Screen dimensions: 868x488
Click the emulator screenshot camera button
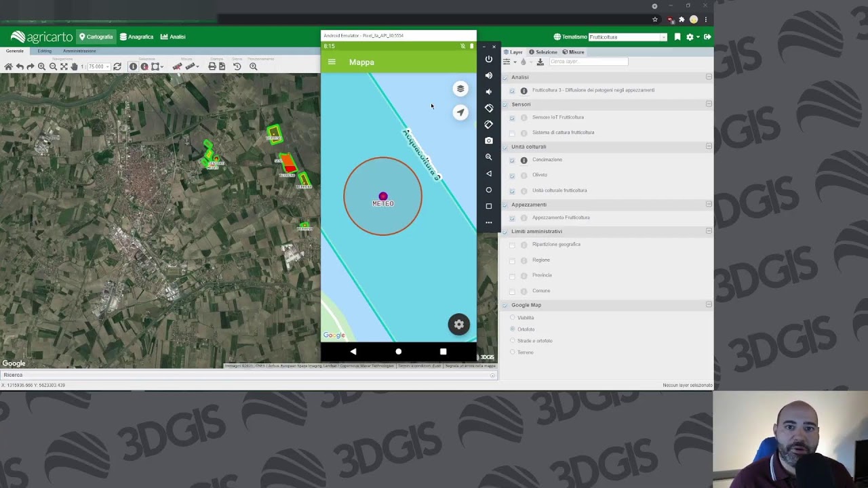[x=489, y=140]
